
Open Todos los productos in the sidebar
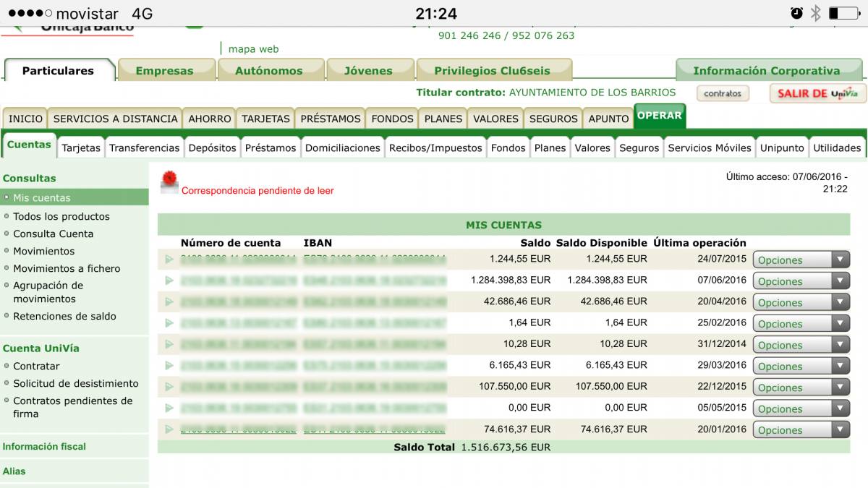(61, 216)
